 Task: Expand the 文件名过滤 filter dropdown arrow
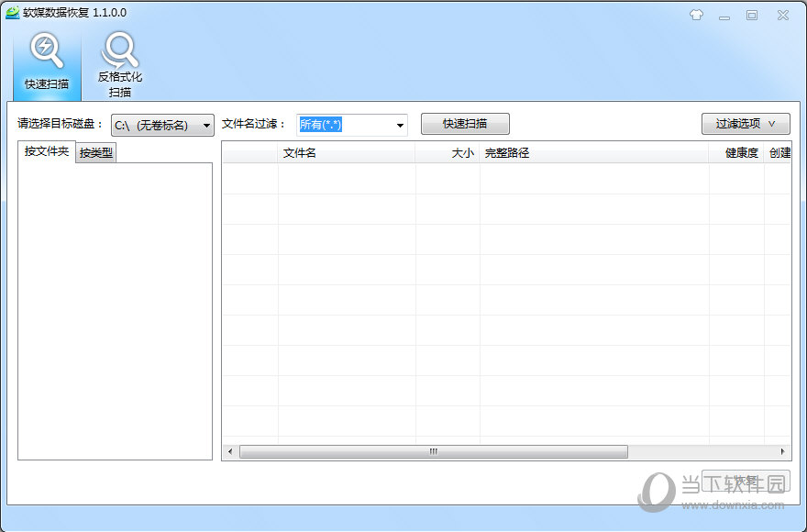[x=400, y=125]
